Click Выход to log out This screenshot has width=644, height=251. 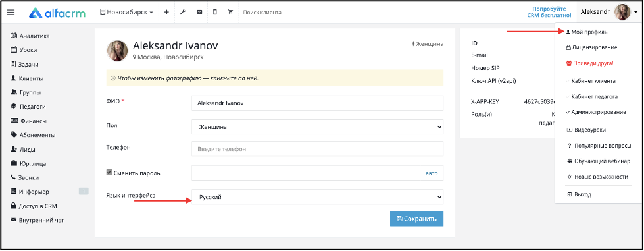579,194
